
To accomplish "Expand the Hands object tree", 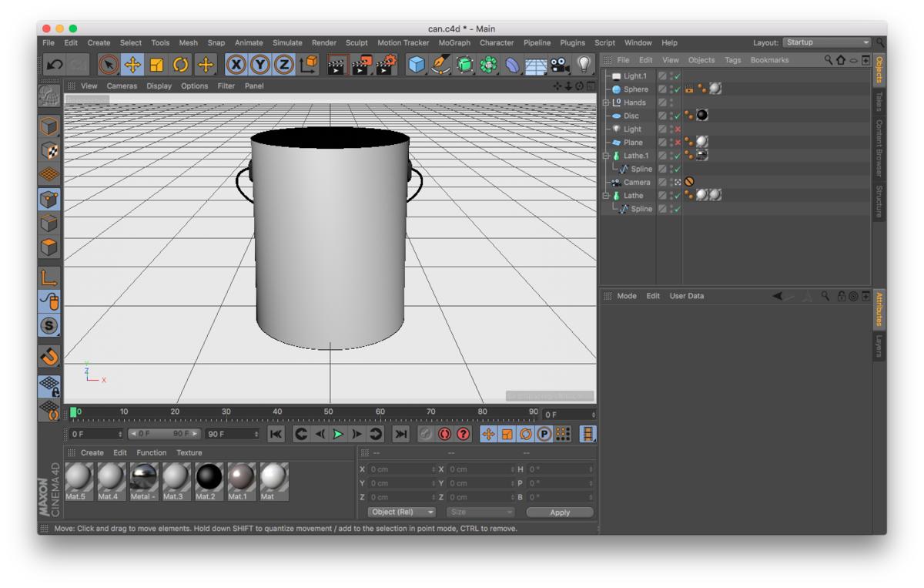I will coord(606,102).
